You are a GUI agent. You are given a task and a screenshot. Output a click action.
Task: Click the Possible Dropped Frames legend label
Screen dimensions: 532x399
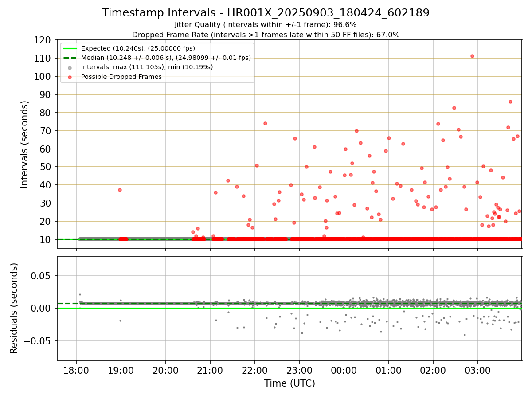[121, 77]
